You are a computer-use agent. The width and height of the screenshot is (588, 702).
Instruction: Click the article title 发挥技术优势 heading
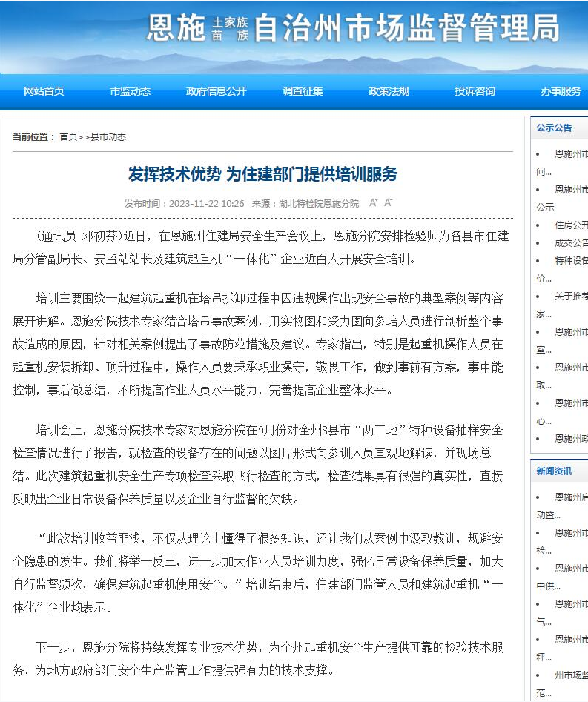262,174
